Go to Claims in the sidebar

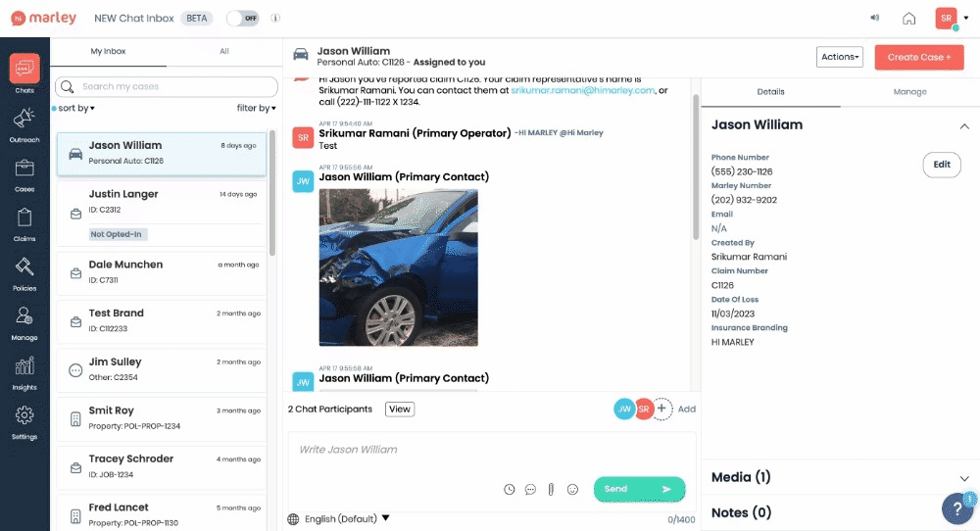coord(24,222)
